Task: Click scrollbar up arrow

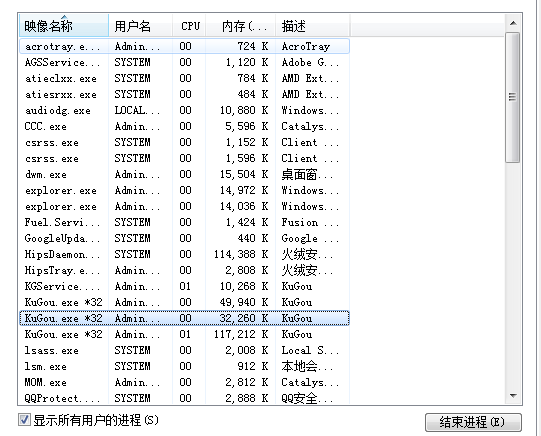Action: 513,23
